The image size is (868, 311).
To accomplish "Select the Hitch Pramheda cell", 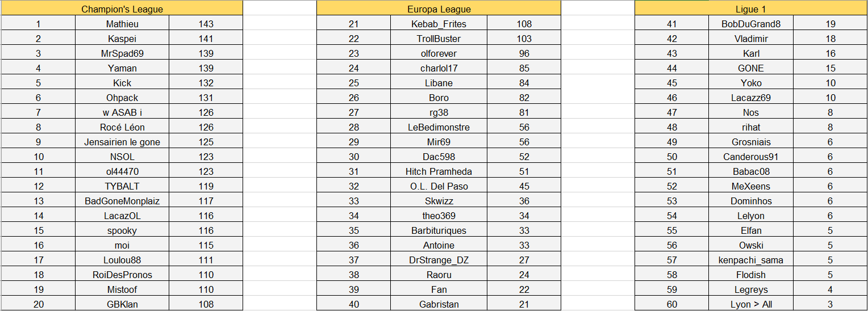I will coord(439,171).
